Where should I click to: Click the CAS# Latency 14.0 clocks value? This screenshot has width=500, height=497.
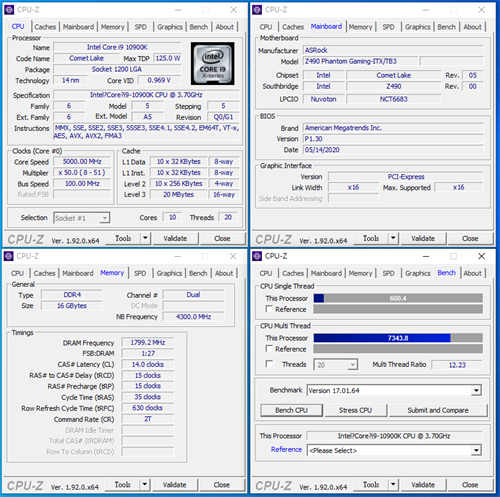click(x=148, y=364)
